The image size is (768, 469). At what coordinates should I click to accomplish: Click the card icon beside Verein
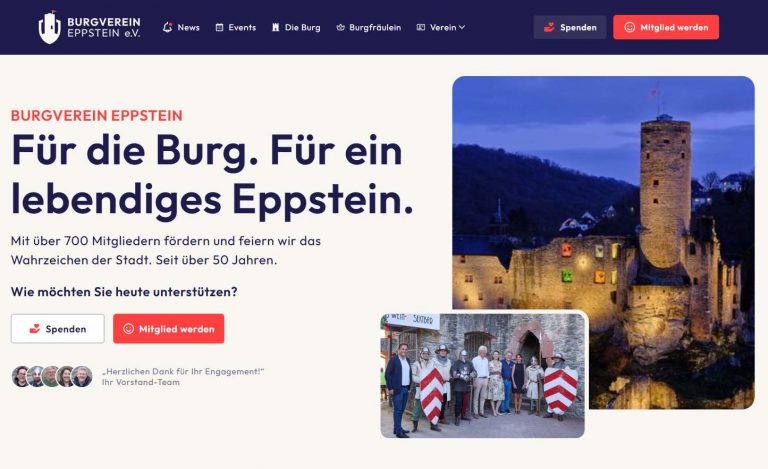tap(421, 27)
